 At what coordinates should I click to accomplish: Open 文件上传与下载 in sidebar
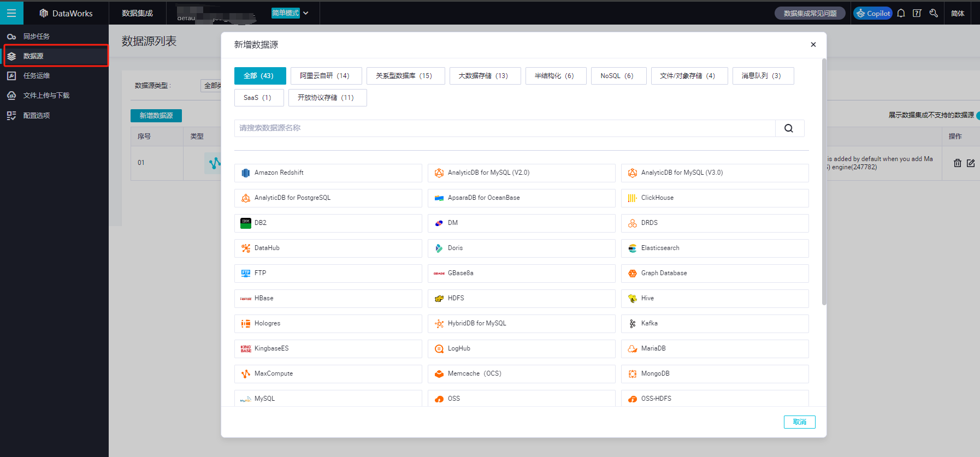55,96
